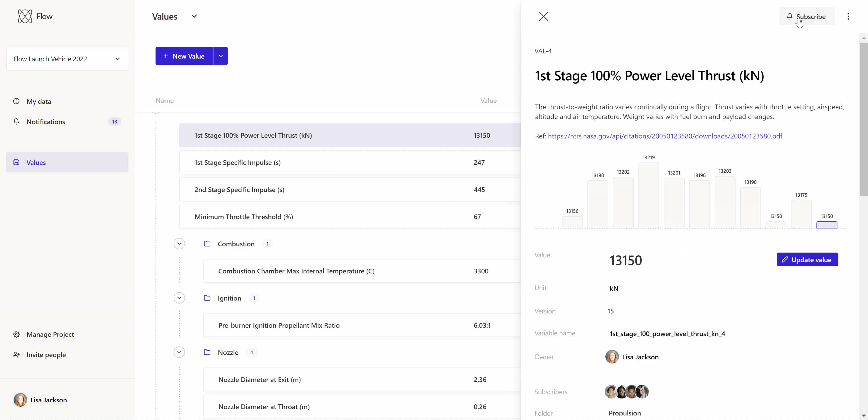The height and width of the screenshot is (420, 868).
Task: Open the more options kebab menu
Action: (x=849, y=16)
